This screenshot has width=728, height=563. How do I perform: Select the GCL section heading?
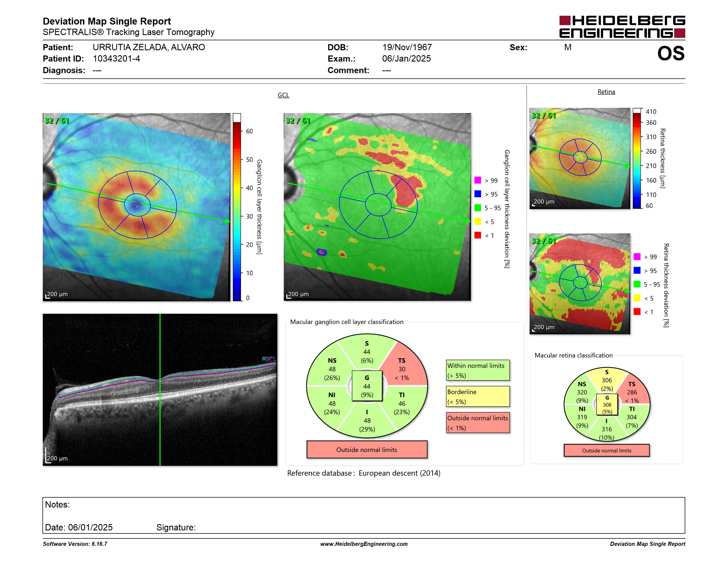283,95
